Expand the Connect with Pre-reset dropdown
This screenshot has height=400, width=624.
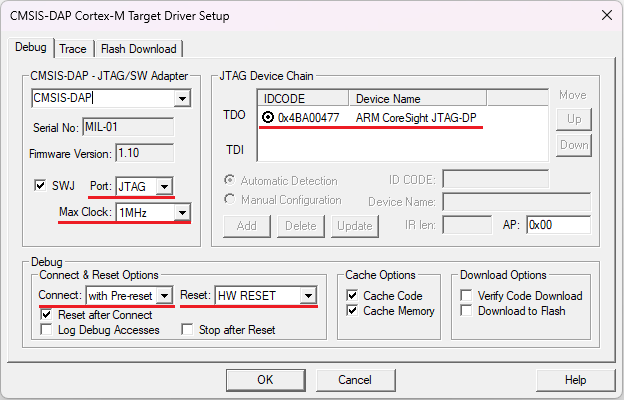[x=164, y=296]
